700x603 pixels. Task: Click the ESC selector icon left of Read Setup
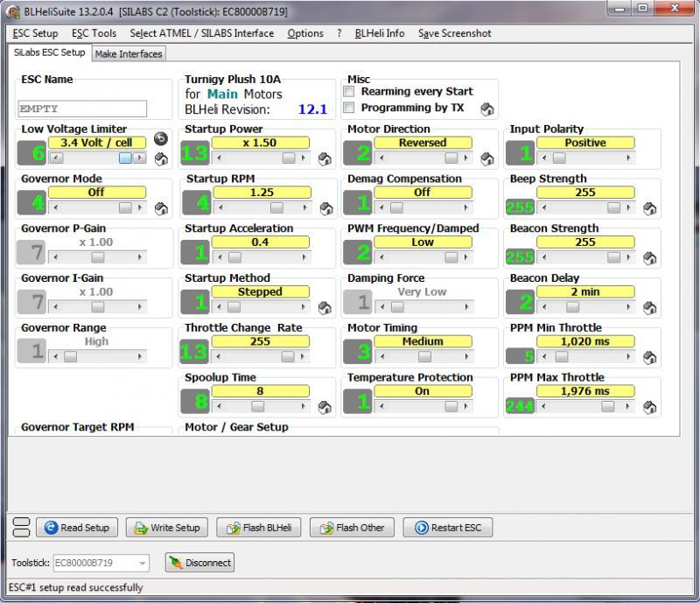pos(20,528)
